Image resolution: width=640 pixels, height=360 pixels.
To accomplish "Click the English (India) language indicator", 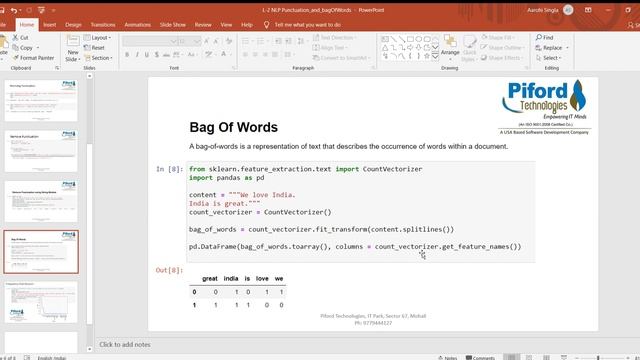I will click(51, 358).
